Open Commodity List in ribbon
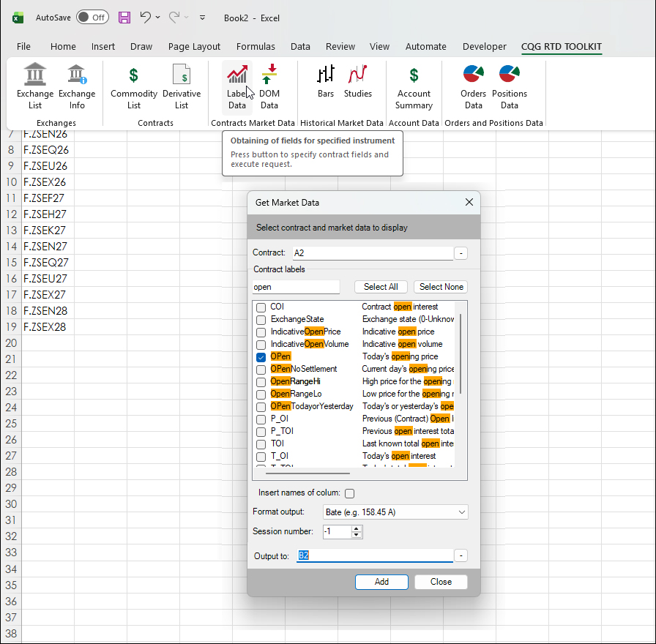656x644 pixels. click(x=133, y=86)
